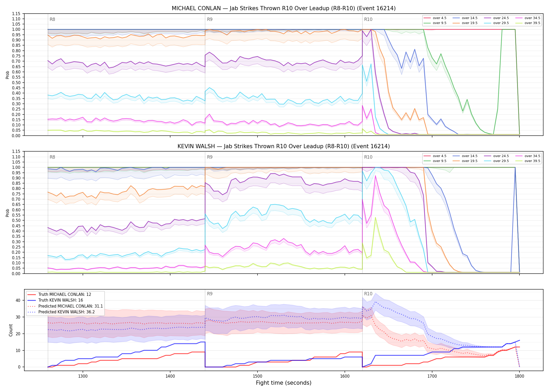Pick 'over 39.5' in the Walsh chart legend
This screenshot has height=392, width=549.
coord(528,161)
